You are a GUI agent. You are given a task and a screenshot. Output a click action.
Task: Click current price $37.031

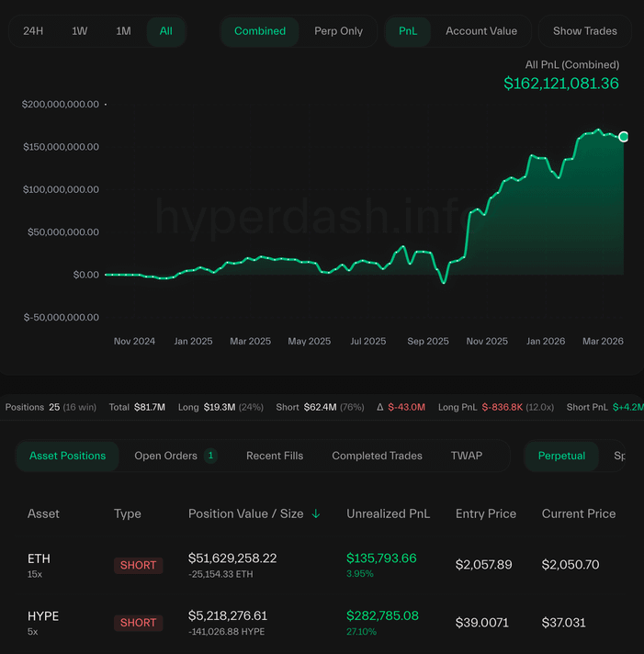[x=563, y=623]
